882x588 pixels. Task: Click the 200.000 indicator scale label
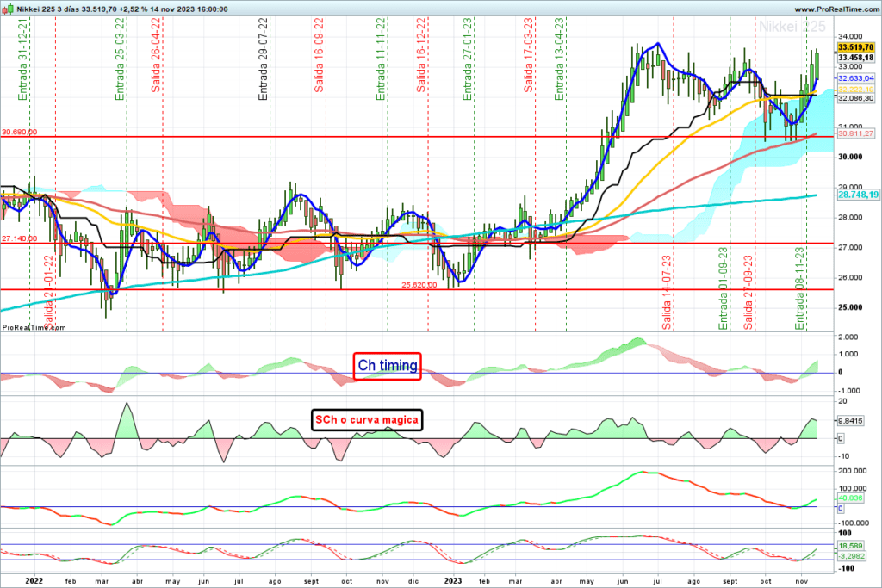[x=853, y=471]
